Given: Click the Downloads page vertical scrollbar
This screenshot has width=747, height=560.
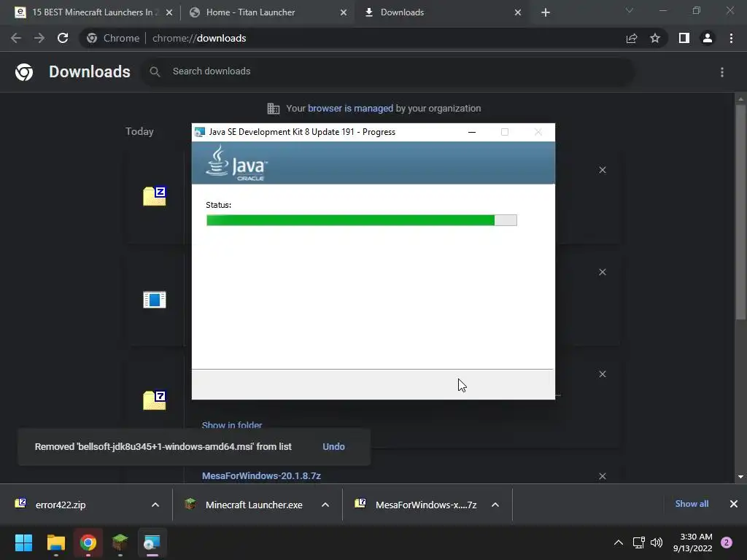Looking at the screenshot, I should point(740,212).
